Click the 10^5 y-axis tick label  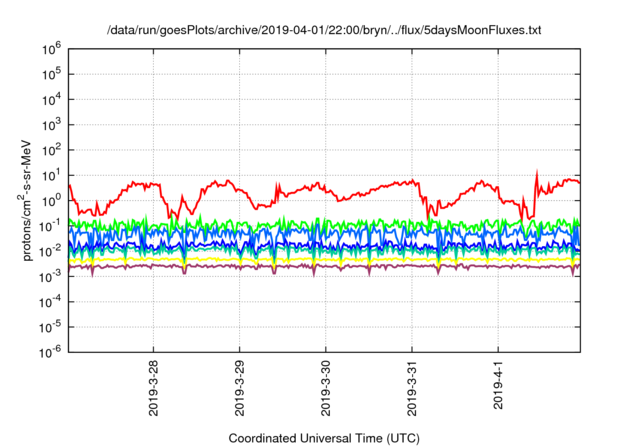click(51, 74)
